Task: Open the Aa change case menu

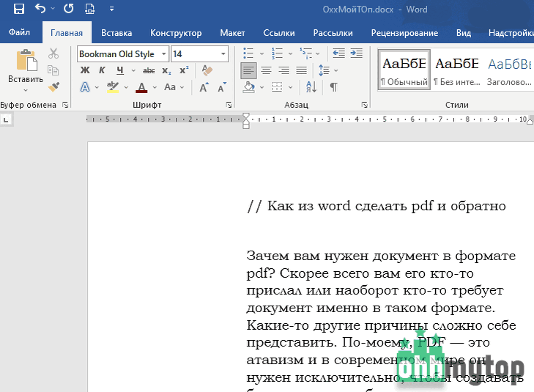Action: (x=174, y=87)
